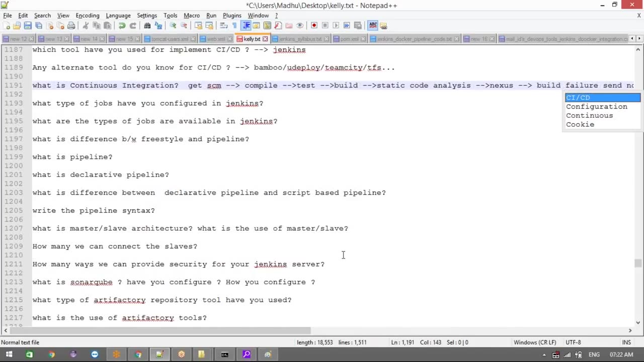Toggle synchronized horizontal scrolling

[209, 26]
